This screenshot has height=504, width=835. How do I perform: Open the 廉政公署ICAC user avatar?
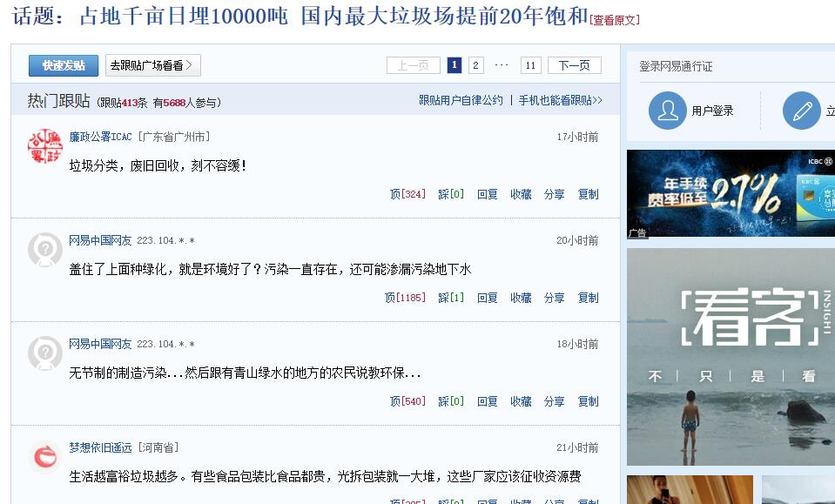(x=45, y=146)
